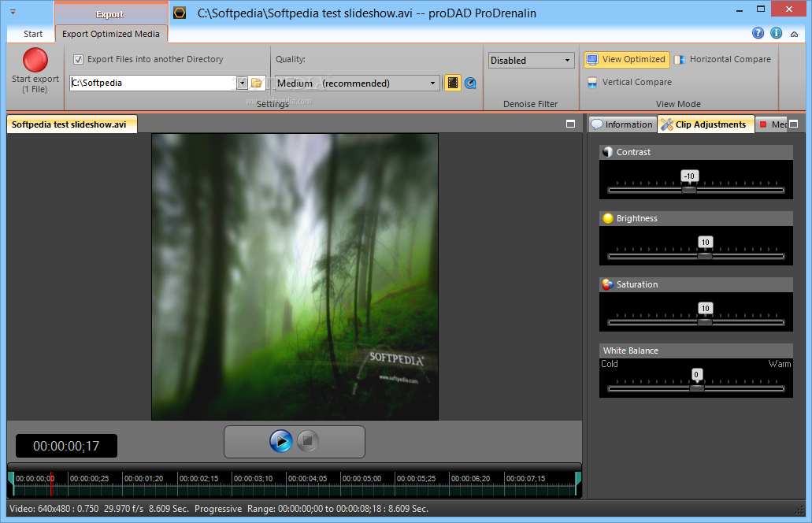
Task: Click into the C:\Softpedia directory field
Action: pos(153,83)
